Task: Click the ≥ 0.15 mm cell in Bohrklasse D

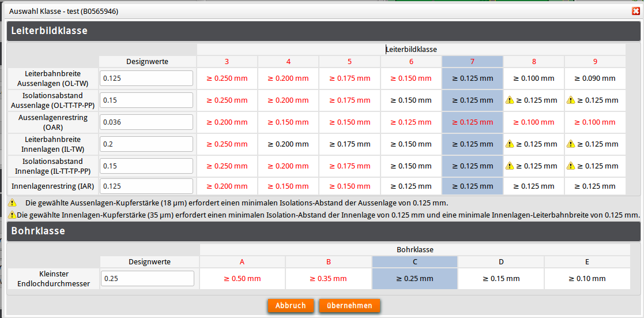Action: coord(501,279)
